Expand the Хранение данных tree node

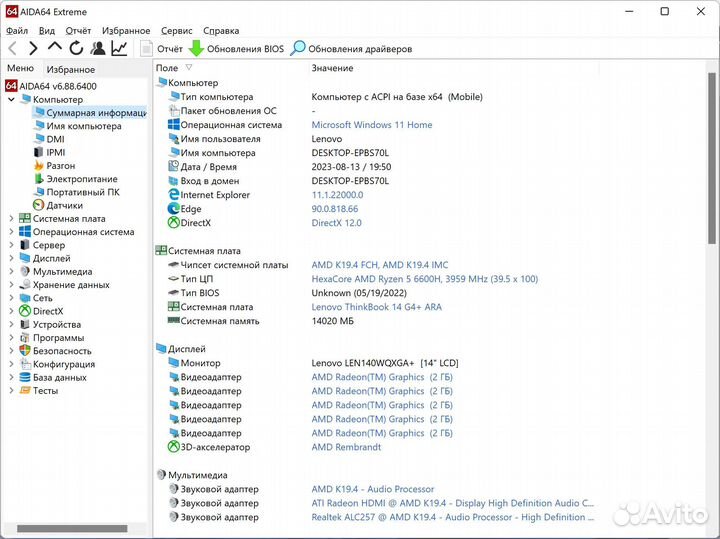11,285
